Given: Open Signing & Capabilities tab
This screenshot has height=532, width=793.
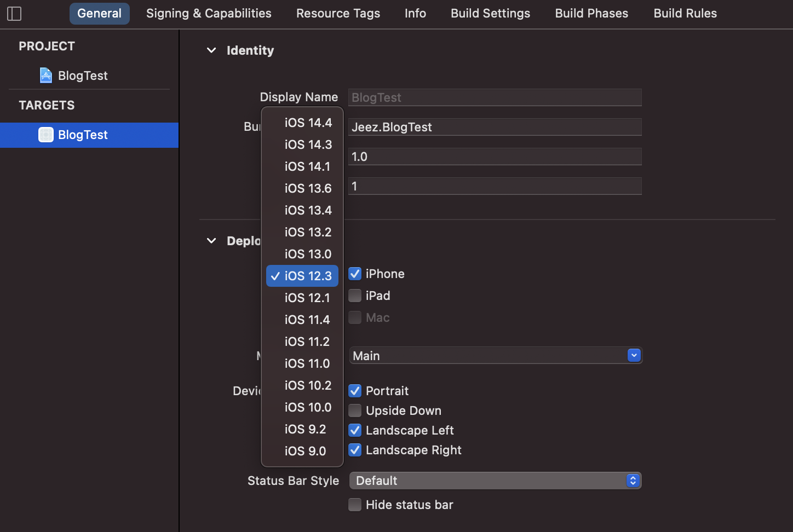Looking at the screenshot, I should [x=209, y=13].
